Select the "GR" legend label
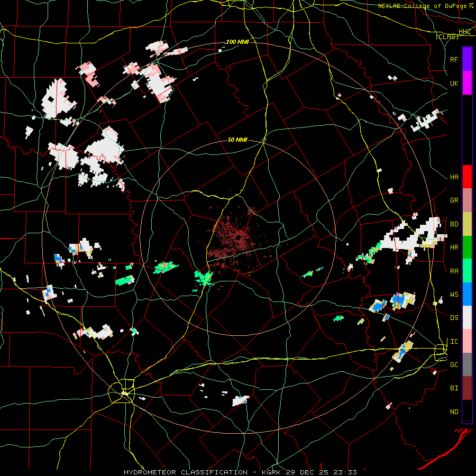The height and width of the screenshot is (476, 476). pos(454,200)
